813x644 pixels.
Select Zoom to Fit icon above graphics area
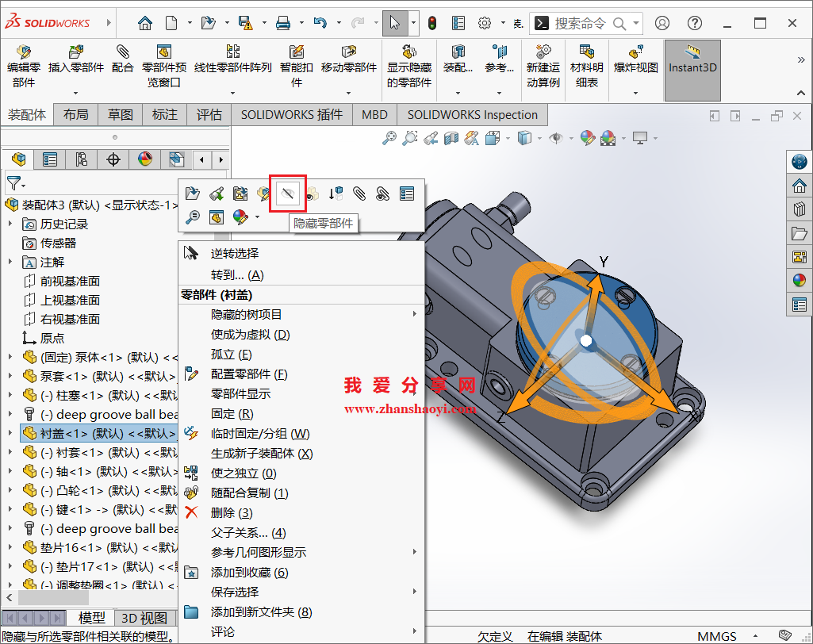tap(389, 137)
